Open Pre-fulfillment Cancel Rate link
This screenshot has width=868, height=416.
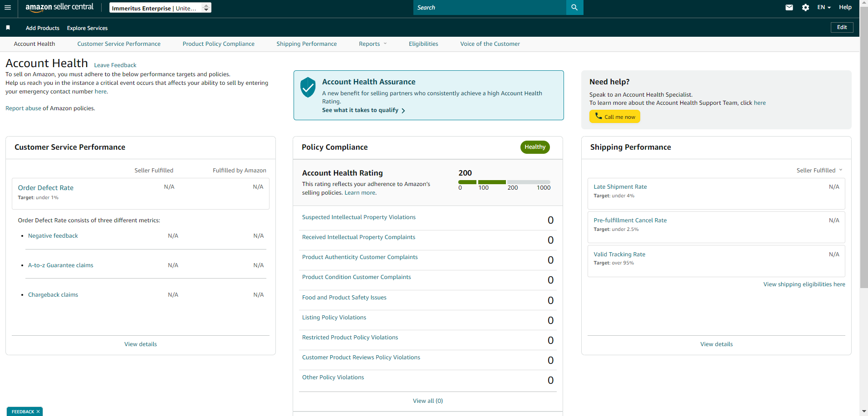click(630, 220)
